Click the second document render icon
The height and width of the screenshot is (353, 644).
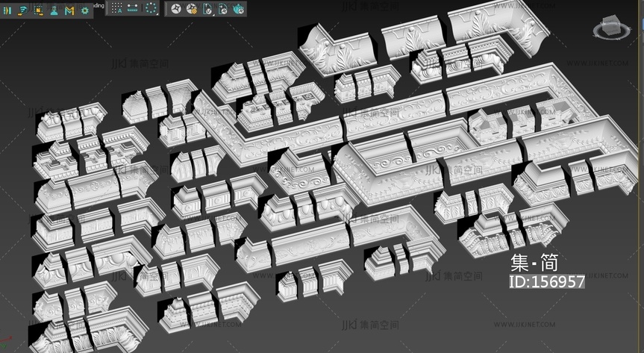pos(223,9)
